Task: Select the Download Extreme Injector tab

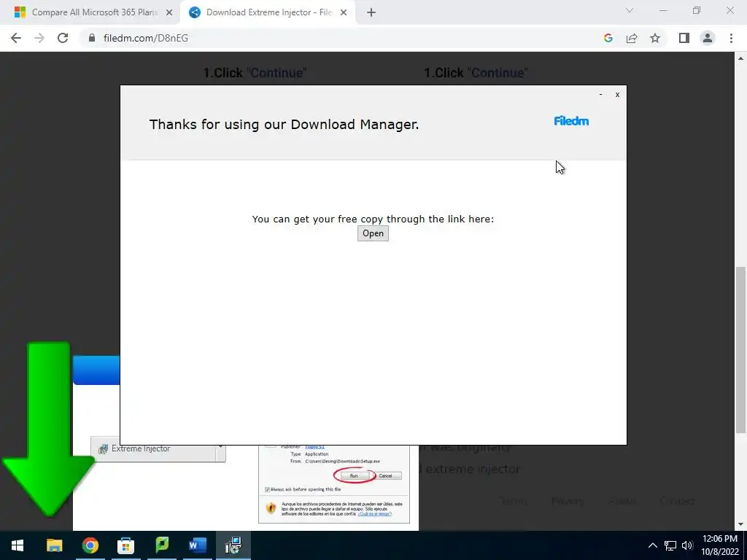Action: (268, 12)
